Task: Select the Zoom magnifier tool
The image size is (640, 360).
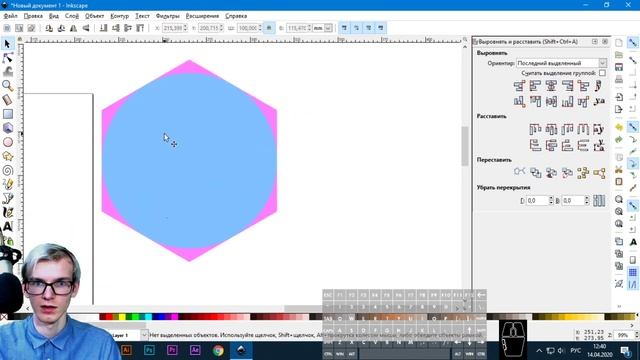Action: [x=7, y=86]
